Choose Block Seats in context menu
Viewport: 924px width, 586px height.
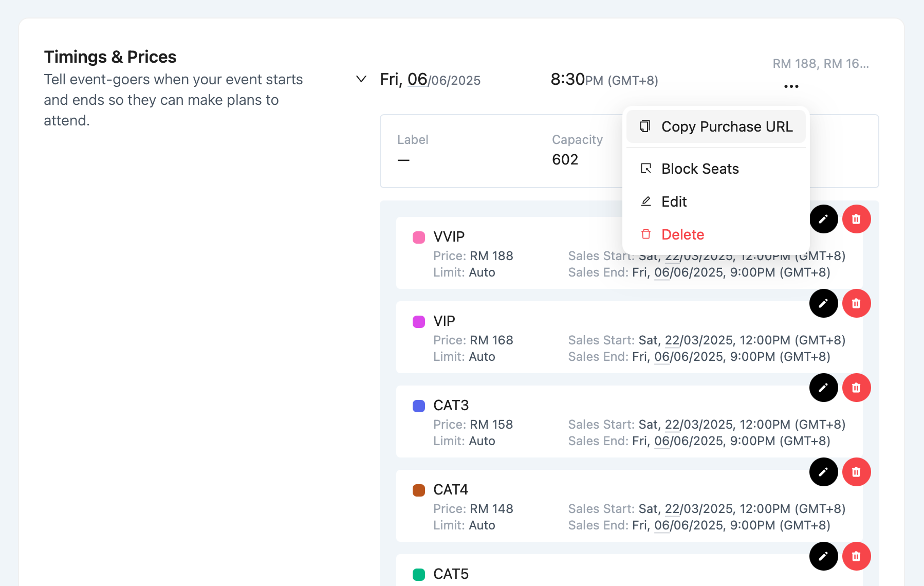point(699,169)
